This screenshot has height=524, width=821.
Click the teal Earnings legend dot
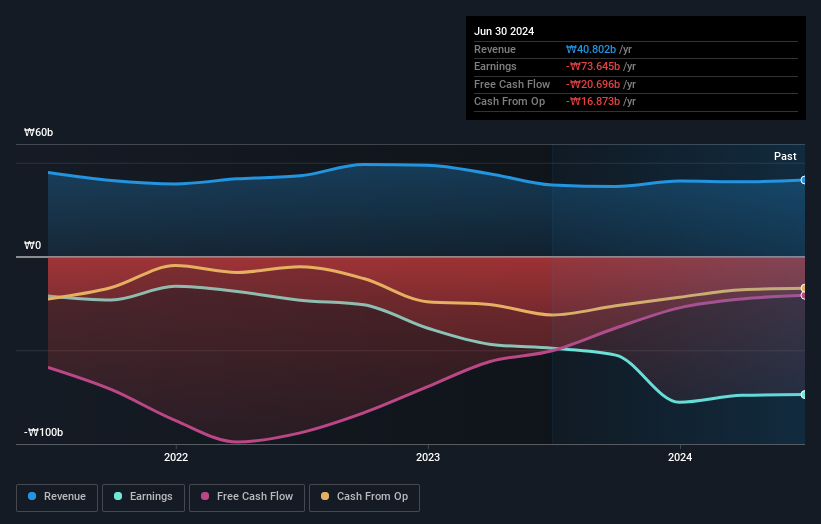point(118,496)
